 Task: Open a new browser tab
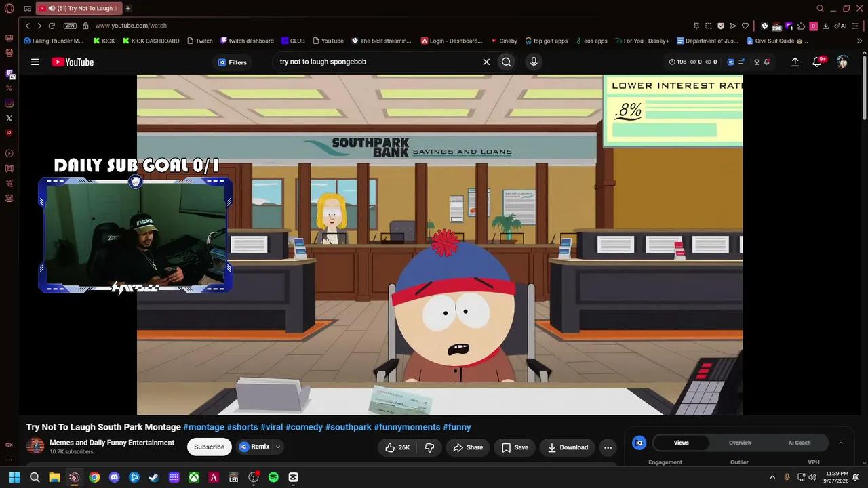[128, 8]
